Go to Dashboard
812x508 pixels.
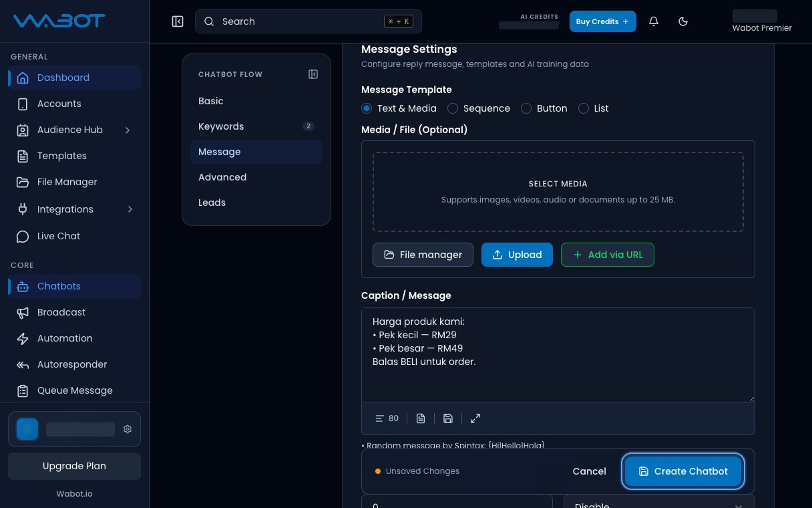coord(74,78)
